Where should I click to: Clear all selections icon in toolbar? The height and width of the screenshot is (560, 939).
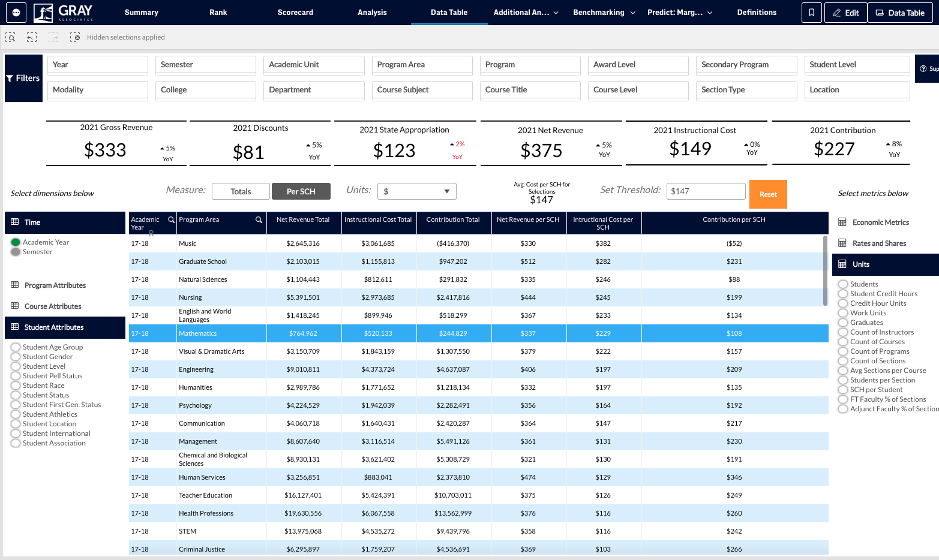point(75,37)
